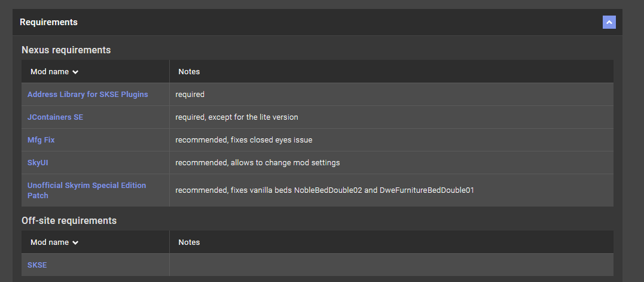Click the 'required' note for Address Library
Image resolution: width=644 pixels, height=282 pixels.
pyautogui.click(x=190, y=95)
